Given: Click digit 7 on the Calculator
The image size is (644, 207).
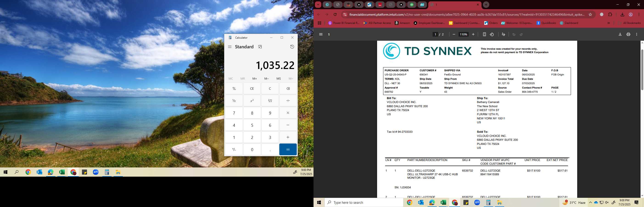Looking at the screenshot, I should (x=234, y=113).
